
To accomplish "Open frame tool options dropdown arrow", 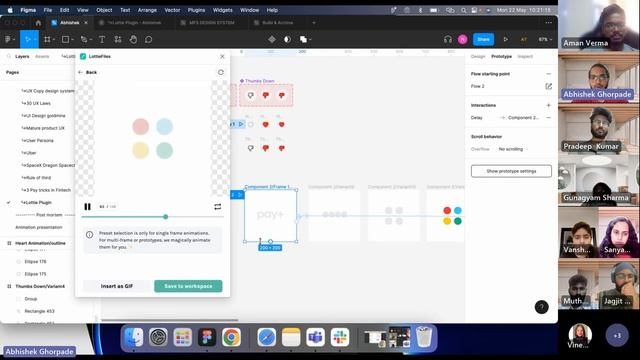I will coord(55,40).
